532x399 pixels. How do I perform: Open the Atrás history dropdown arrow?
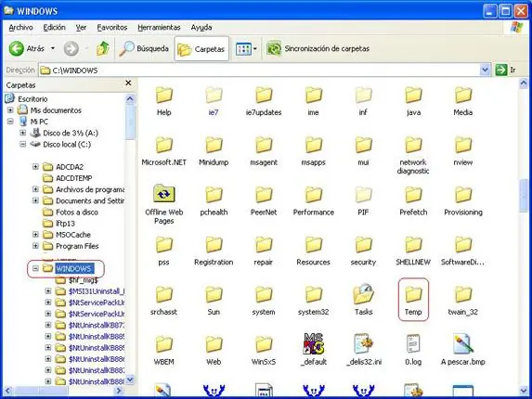coord(53,48)
